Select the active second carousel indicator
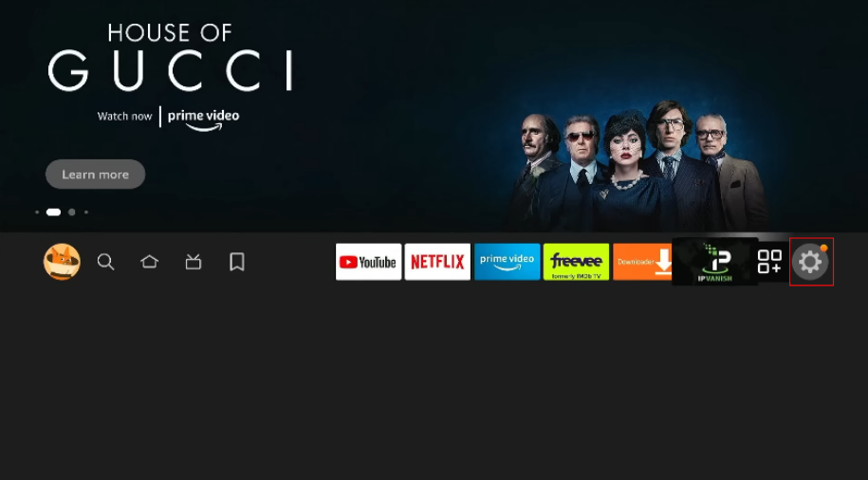The image size is (868, 480). click(x=54, y=212)
